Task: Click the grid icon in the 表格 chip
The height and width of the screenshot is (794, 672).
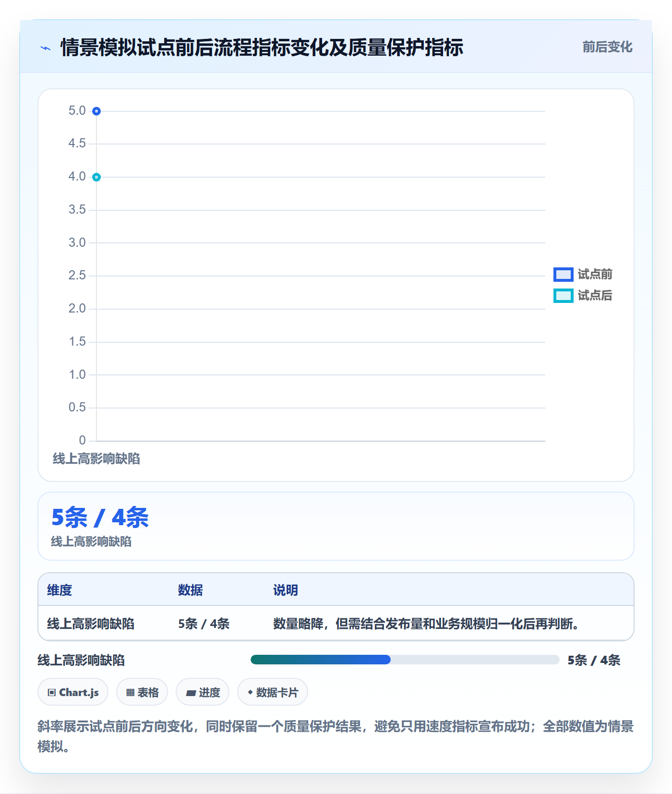Action: point(130,693)
